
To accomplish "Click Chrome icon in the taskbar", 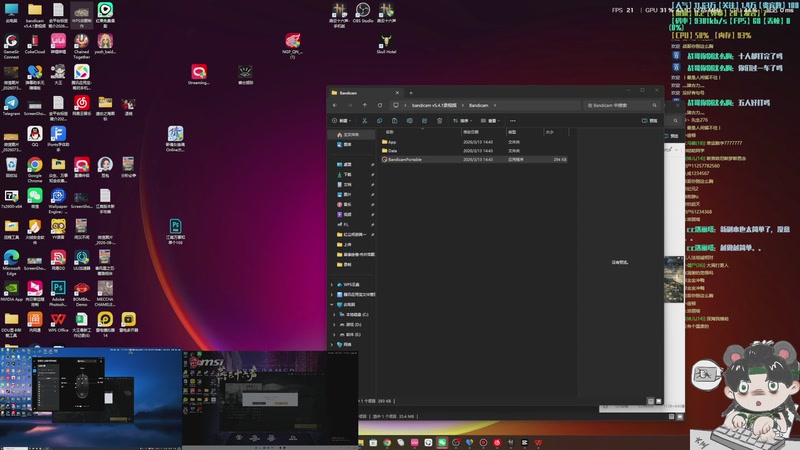I will (x=387, y=442).
